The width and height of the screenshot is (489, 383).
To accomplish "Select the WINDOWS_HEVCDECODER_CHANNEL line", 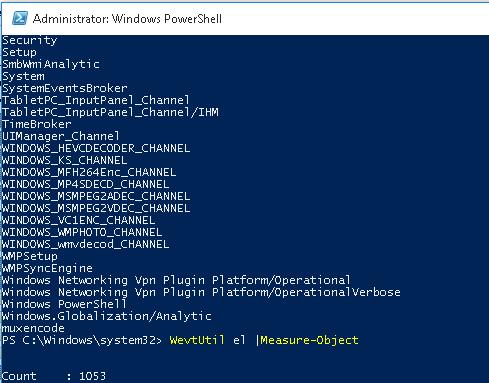I will tap(96, 148).
